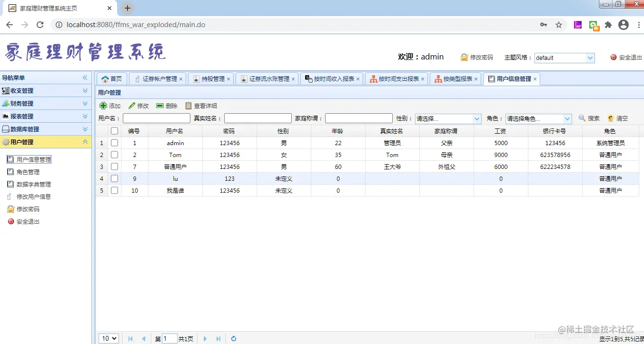Click the 家庭称谓 search input field

click(x=359, y=118)
